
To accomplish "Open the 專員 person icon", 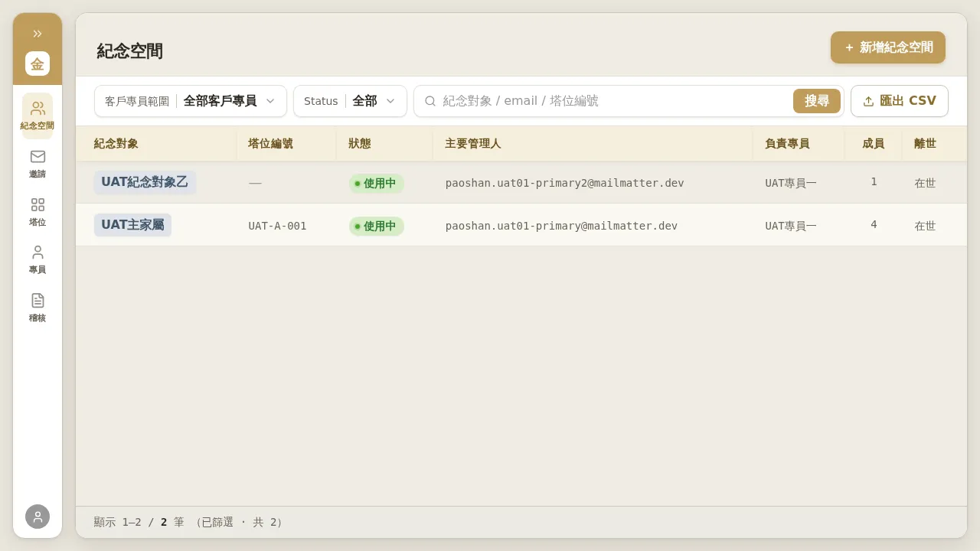I will (38, 259).
